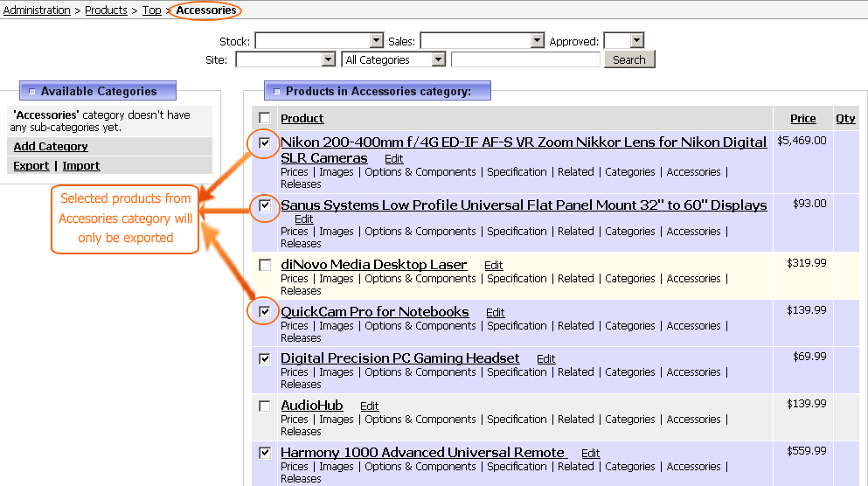Open the AudioHub product link
Viewport: 868px width, 486px height.
pyautogui.click(x=312, y=406)
